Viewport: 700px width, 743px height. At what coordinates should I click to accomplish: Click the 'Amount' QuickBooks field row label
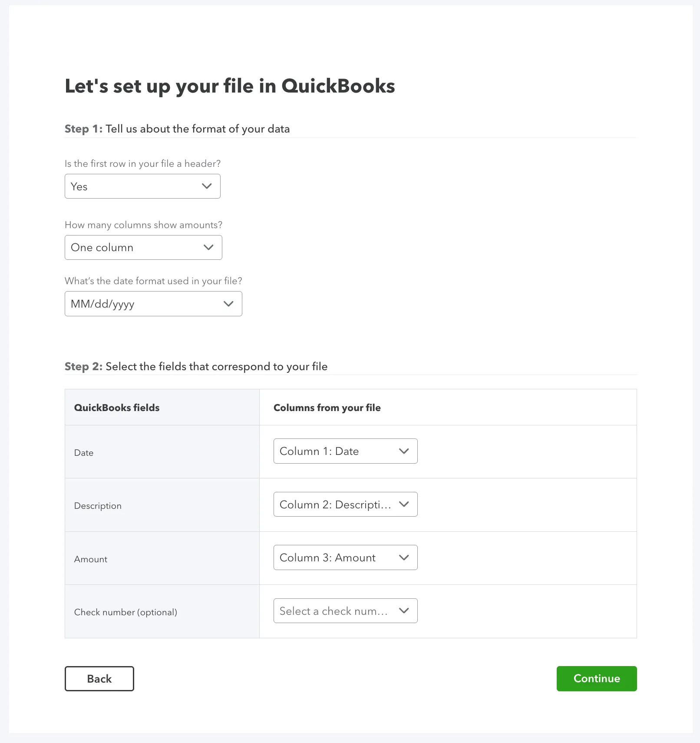91,559
